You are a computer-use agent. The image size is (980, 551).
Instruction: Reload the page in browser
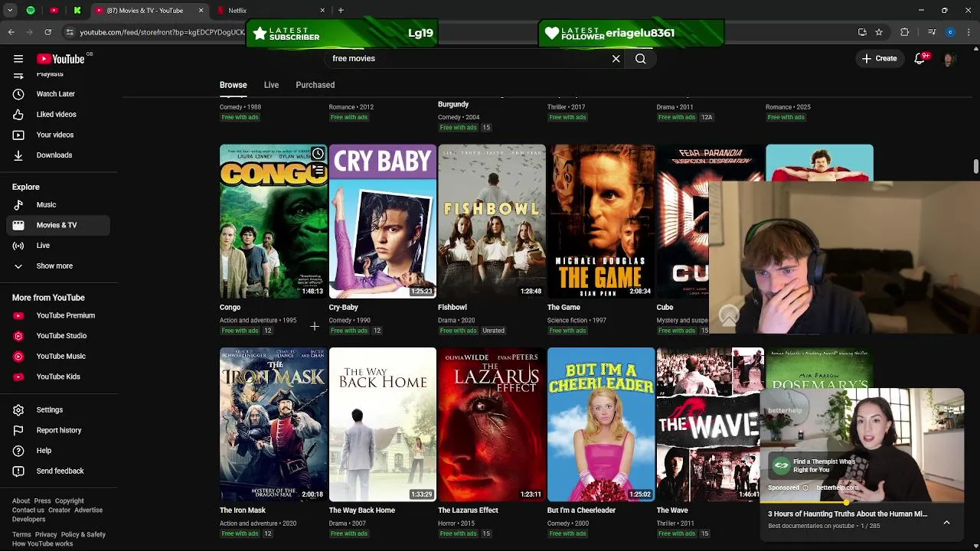tap(47, 32)
